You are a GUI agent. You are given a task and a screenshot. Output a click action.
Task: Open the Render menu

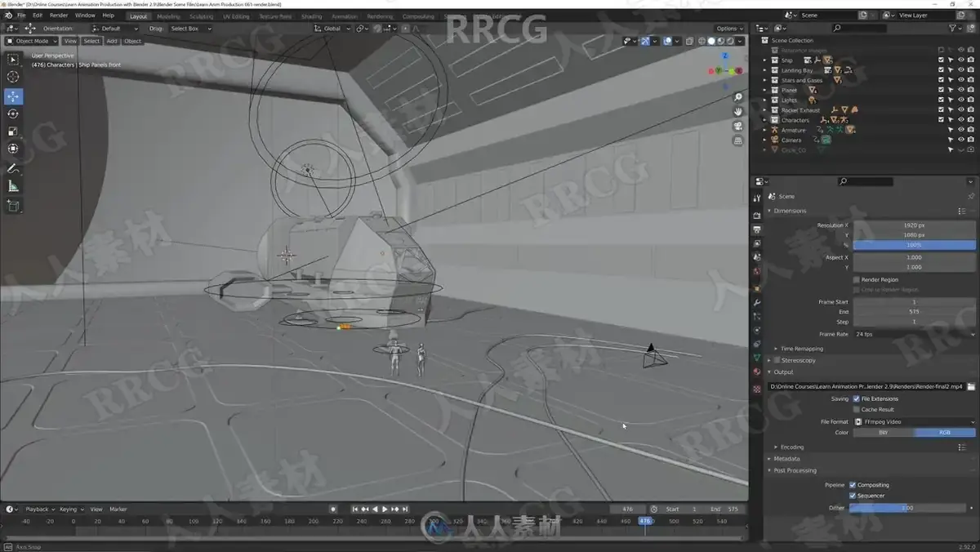pos(59,16)
